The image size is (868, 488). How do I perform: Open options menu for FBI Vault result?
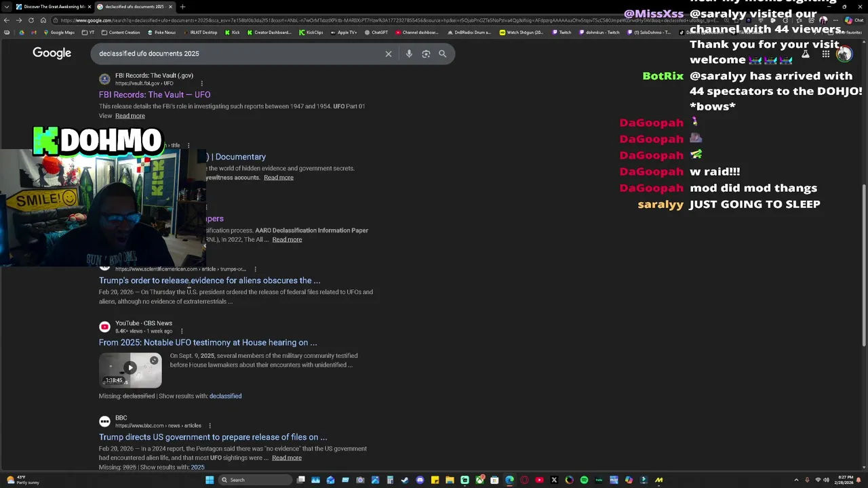click(x=201, y=83)
